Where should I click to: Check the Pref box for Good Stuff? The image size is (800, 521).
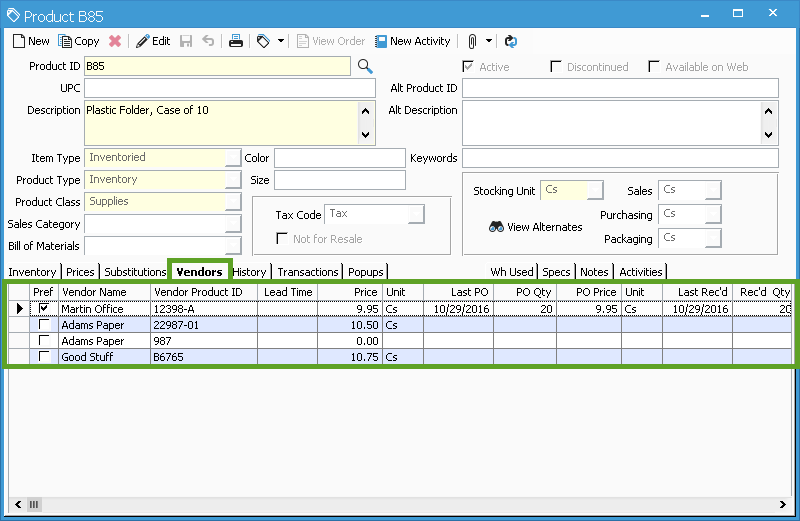tap(44, 356)
